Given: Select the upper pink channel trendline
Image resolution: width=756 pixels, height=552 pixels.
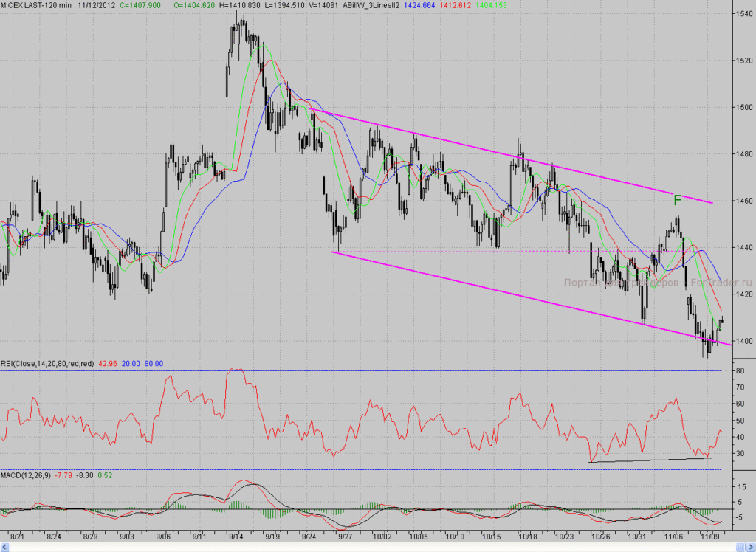Looking at the screenshot, I should [511, 156].
